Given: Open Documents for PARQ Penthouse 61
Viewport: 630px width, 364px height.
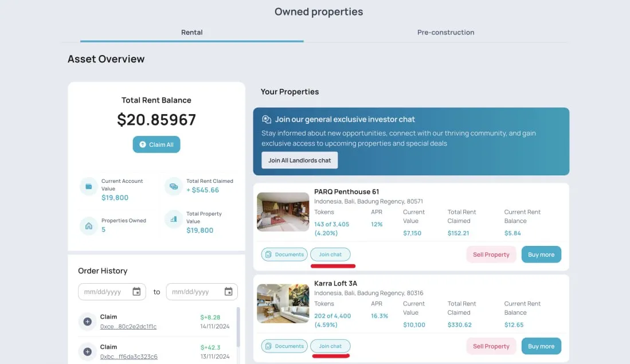Looking at the screenshot, I should tap(284, 255).
